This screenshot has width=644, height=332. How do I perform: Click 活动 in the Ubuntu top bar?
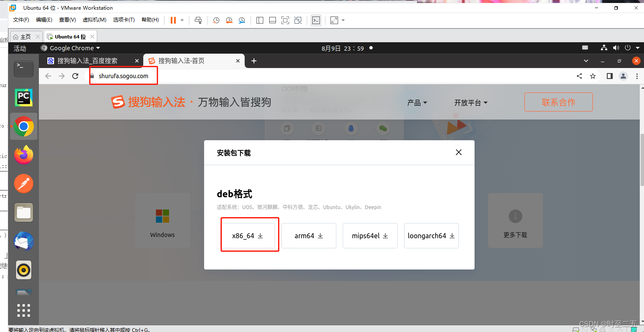pyautogui.click(x=20, y=48)
